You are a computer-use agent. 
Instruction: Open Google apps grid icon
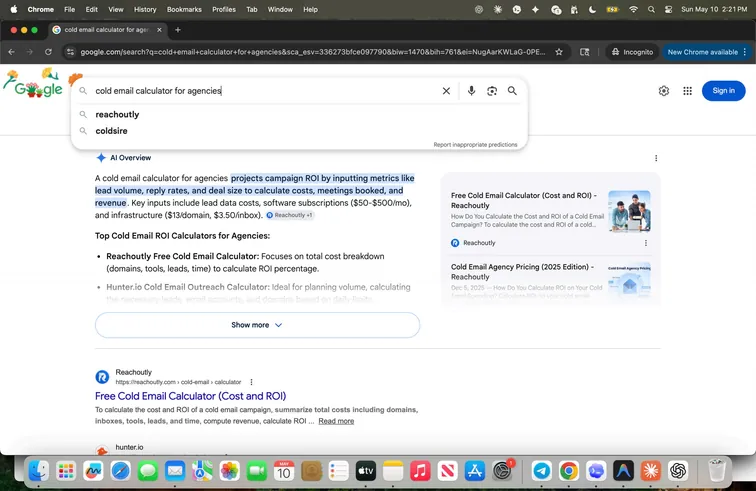pyautogui.click(x=687, y=91)
